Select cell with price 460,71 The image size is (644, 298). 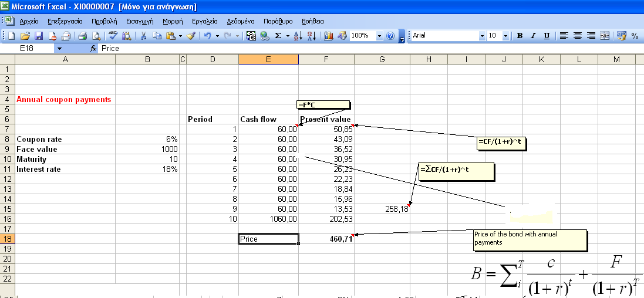[x=326, y=239]
